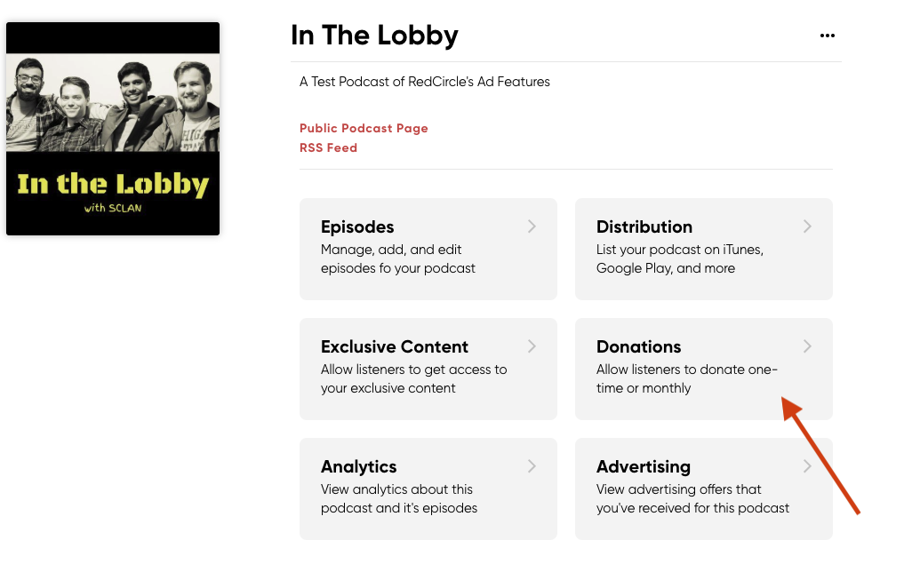Click the Donations card chevron arrow
The image size is (920, 588).
point(807,346)
